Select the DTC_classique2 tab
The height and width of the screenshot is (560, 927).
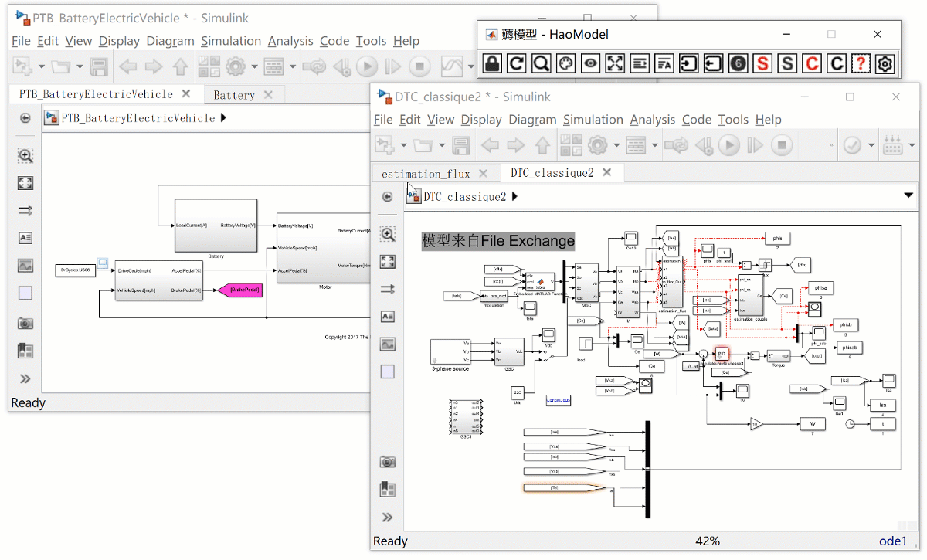click(552, 173)
